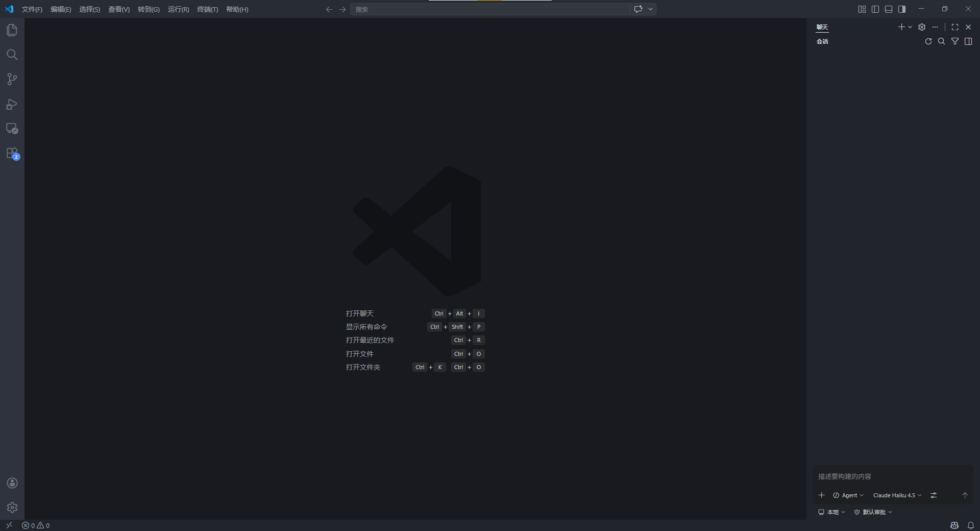Click the chat input field 描述要构建的内容
The image size is (980, 531).
(x=892, y=476)
